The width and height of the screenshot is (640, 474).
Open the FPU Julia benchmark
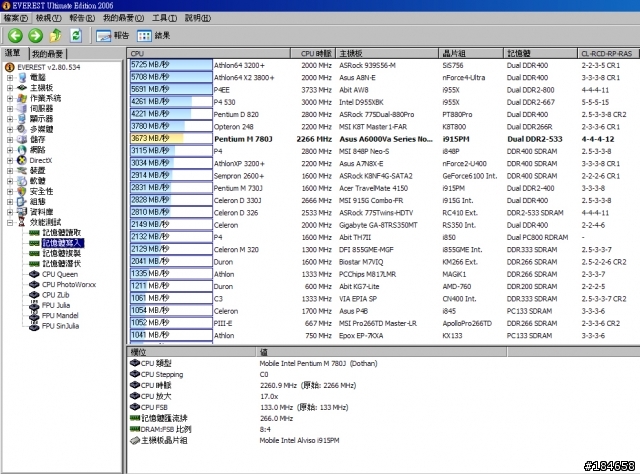click(x=56, y=305)
